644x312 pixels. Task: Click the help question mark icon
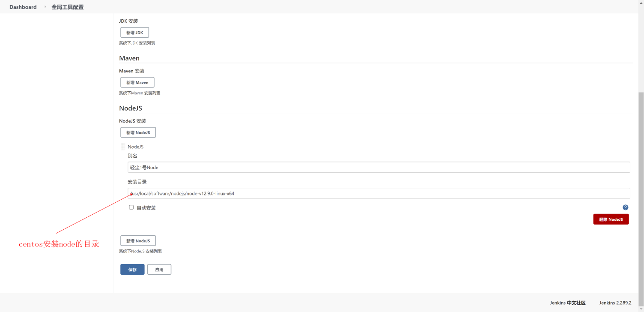pos(625,207)
